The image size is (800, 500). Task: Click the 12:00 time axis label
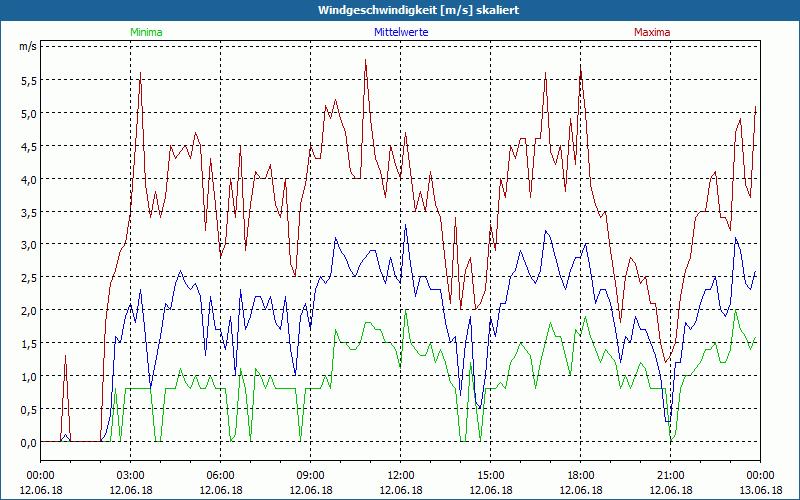[401, 476]
